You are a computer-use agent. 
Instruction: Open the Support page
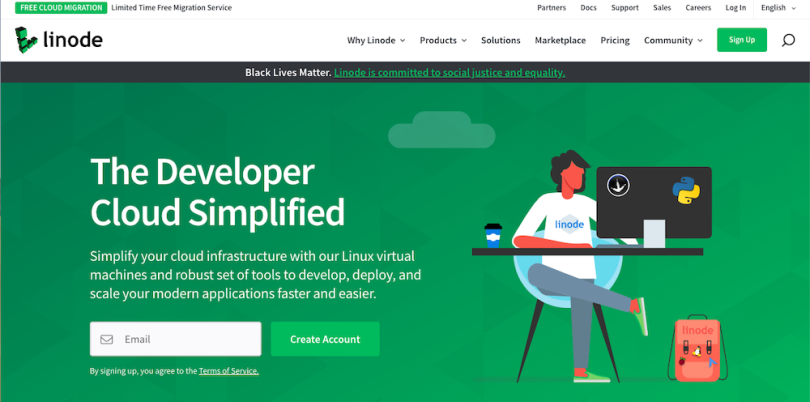point(625,8)
